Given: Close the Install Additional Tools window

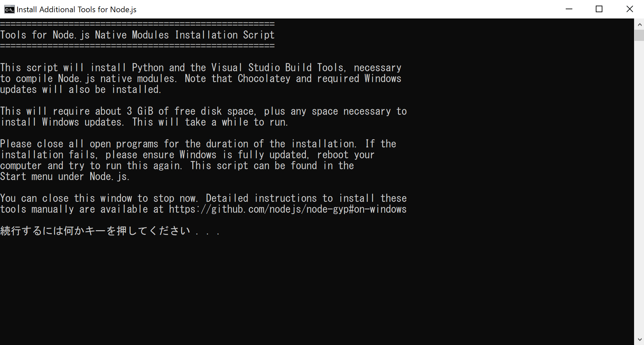Looking at the screenshot, I should [629, 9].
